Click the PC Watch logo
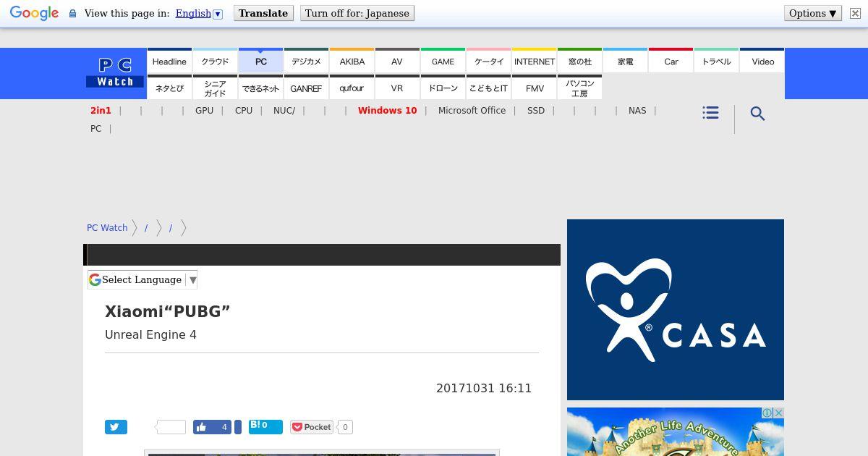This screenshot has height=456, width=868. (115, 73)
